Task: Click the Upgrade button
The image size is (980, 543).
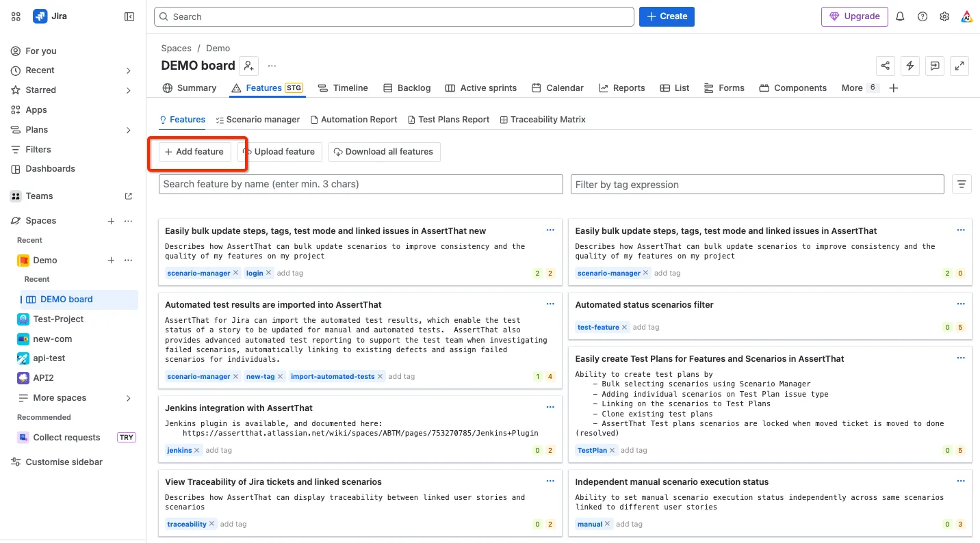Action: [x=855, y=16]
